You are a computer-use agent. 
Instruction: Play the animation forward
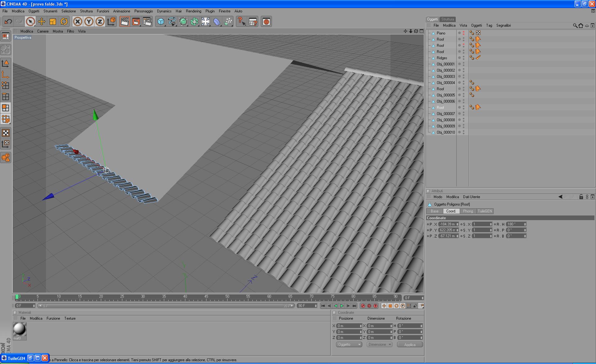pos(342,306)
